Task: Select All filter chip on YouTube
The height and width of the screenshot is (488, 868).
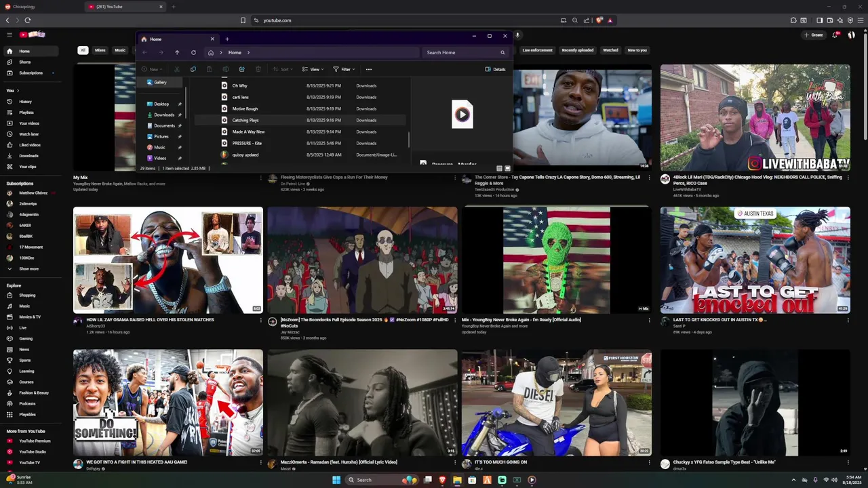Action: pyautogui.click(x=83, y=50)
